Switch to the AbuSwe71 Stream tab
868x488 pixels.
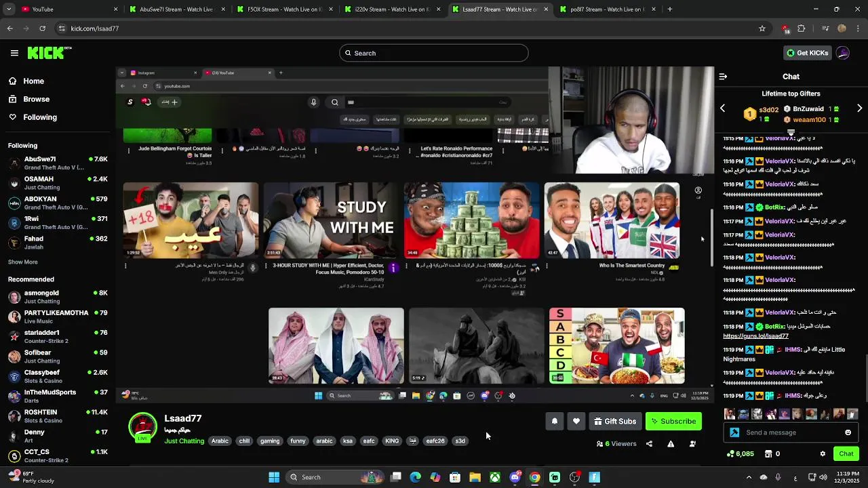[x=176, y=9]
